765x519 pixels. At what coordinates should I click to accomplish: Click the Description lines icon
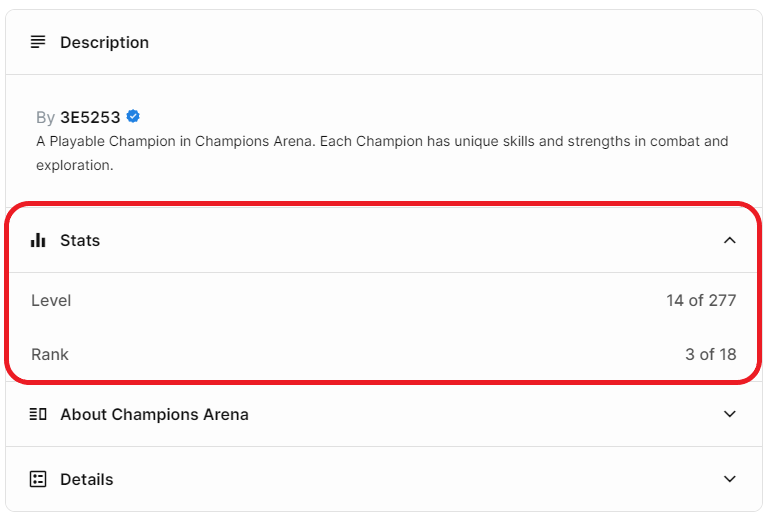coord(38,42)
